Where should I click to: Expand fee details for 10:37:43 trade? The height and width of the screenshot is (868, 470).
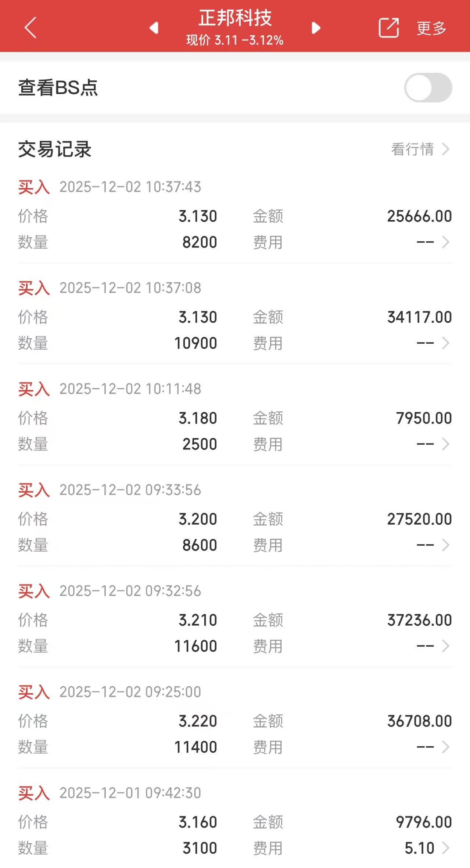click(446, 242)
